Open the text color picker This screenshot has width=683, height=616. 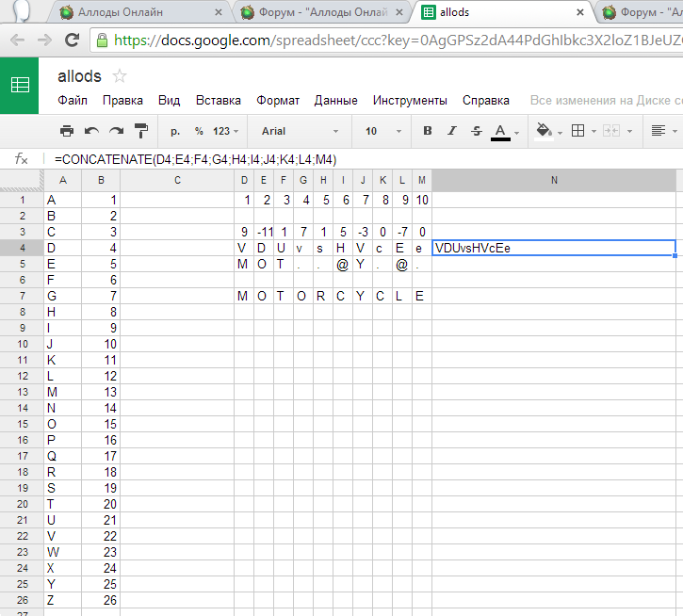[504, 131]
